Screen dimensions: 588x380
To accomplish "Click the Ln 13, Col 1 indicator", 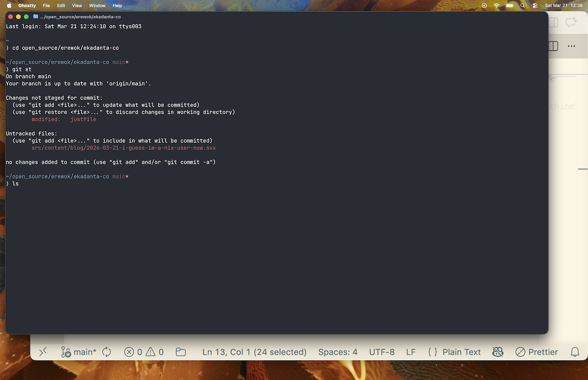I will click(255, 352).
